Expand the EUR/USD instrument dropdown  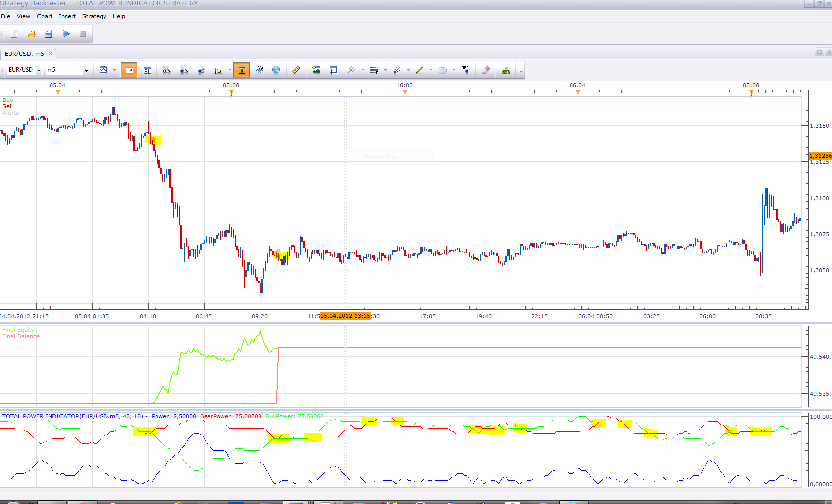[39, 70]
